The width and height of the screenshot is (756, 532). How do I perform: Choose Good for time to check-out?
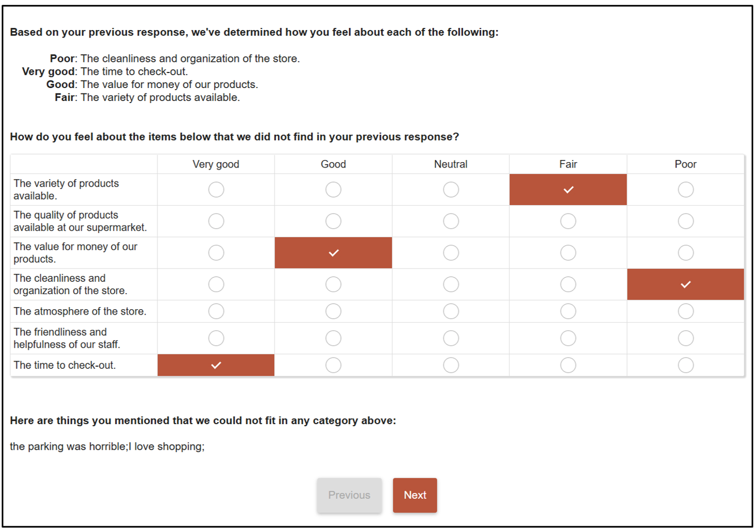click(333, 365)
